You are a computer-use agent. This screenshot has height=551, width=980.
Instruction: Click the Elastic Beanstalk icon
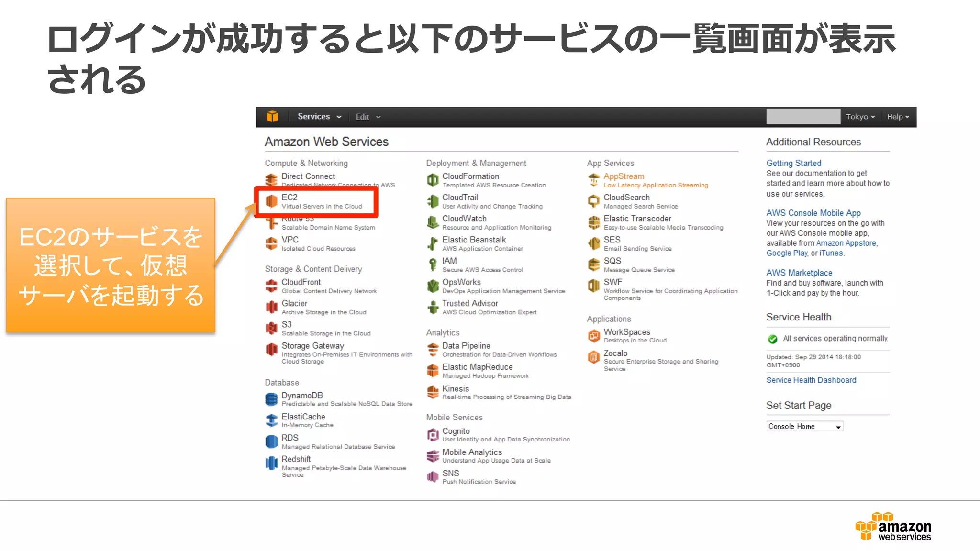(x=433, y=243)
